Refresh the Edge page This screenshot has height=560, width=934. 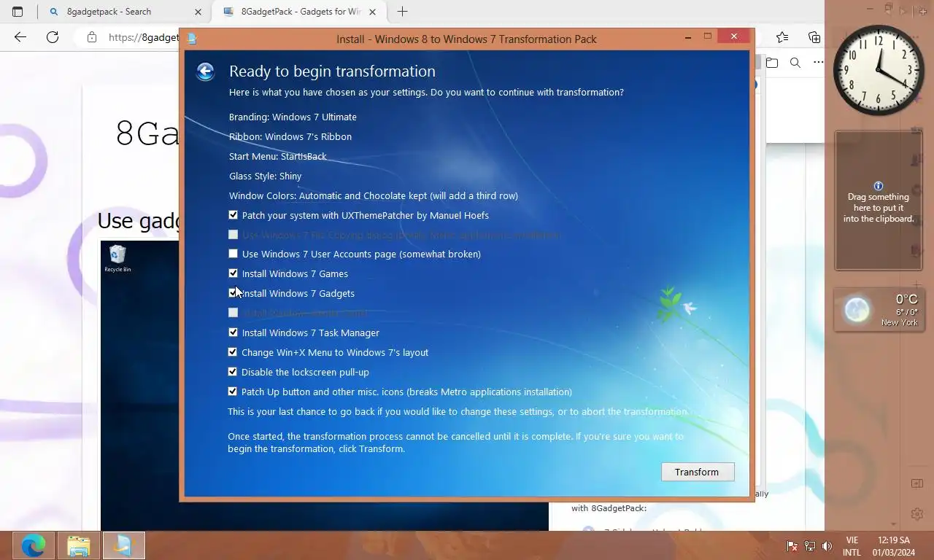coord(53,37)
